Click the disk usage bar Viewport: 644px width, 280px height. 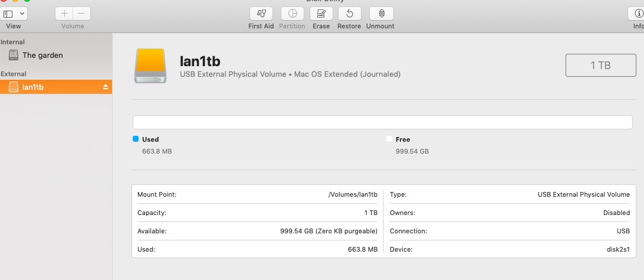[382, 122]
